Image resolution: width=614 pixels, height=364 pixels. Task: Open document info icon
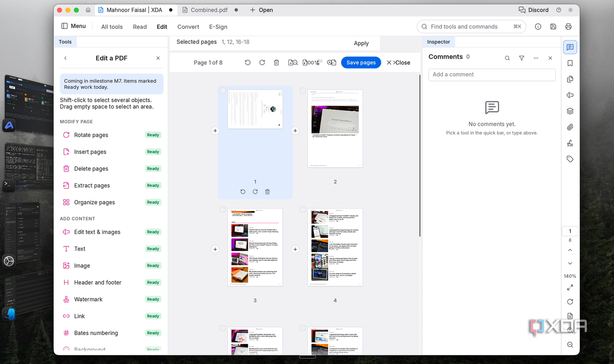(538, 27)
